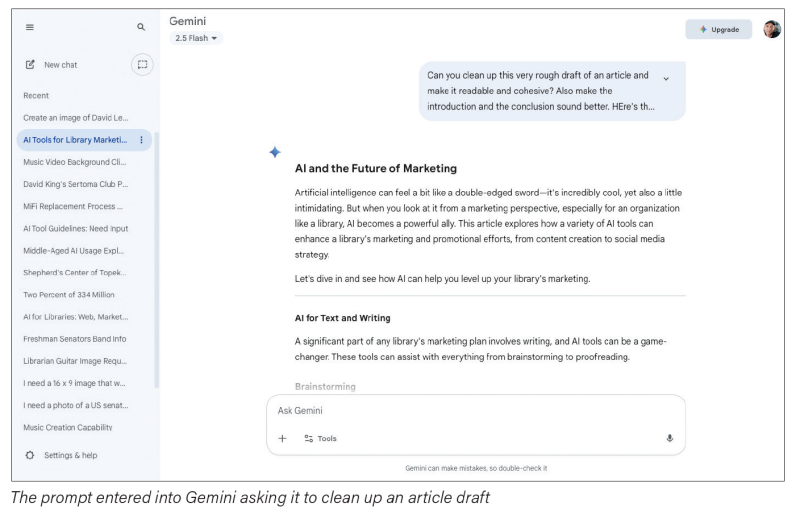800x515 pixels.
Task: Open the 'MiFi Replacement Process' chat
Action: coord(73,206)
